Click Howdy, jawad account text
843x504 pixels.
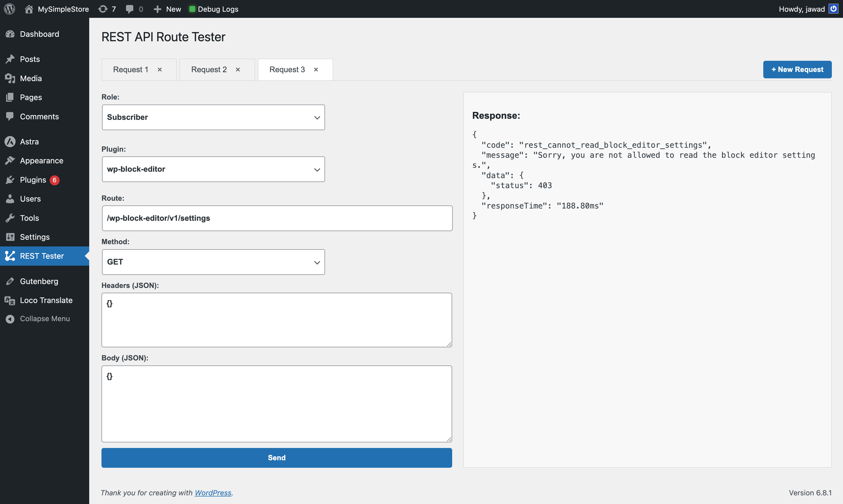pyautogui.click(x=801, y=9)
